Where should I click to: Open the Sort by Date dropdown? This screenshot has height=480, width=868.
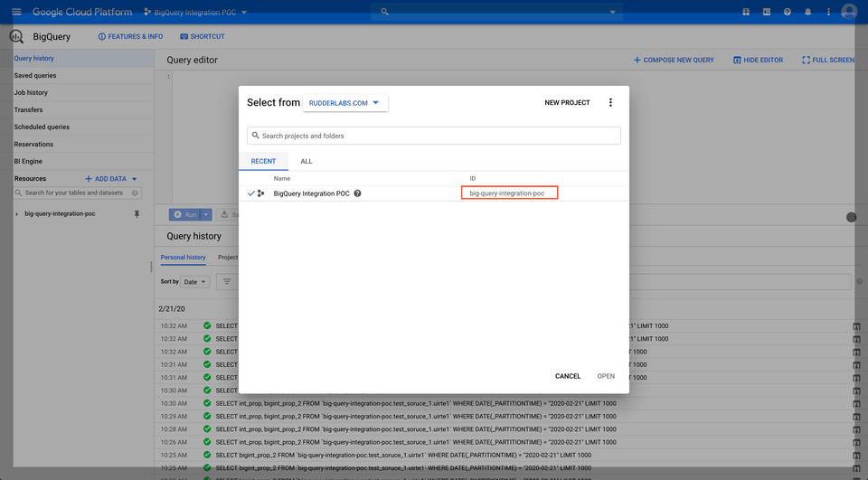(x=195, y=282)
